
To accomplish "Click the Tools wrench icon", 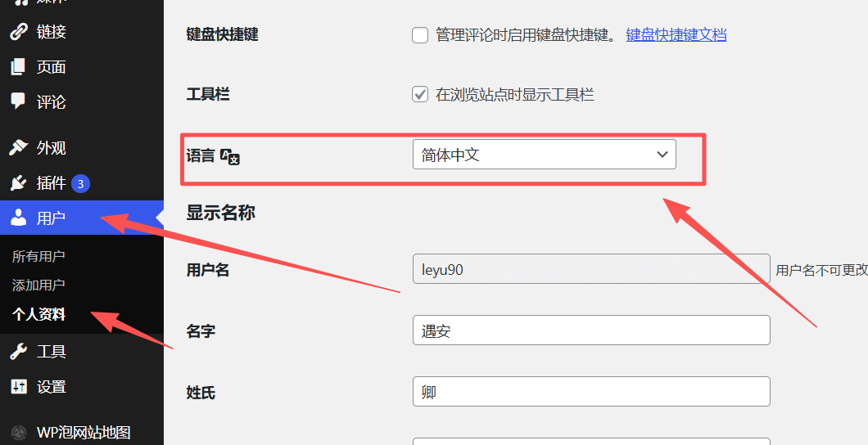I will 18,351.
